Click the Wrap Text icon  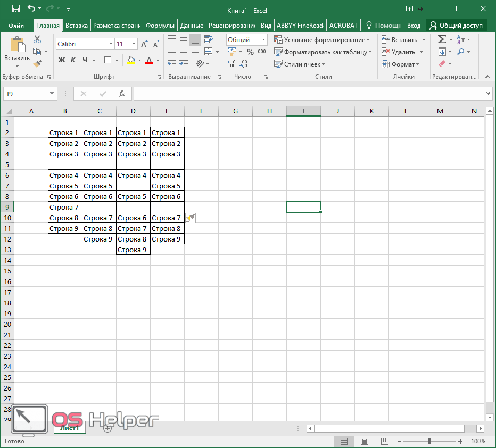[x=208, y=39]
